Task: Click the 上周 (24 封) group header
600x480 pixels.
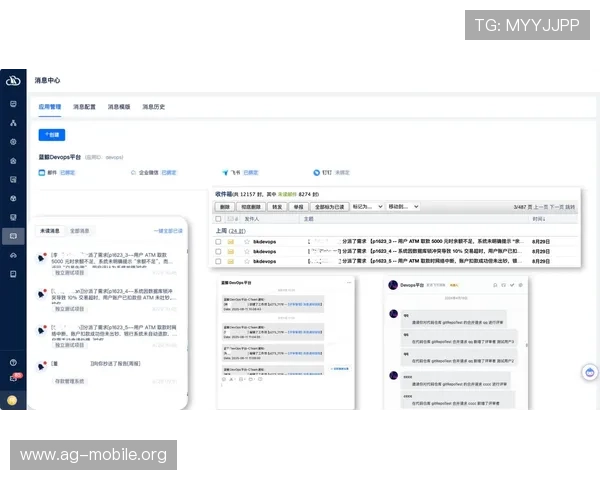Action: click(230, 231)
